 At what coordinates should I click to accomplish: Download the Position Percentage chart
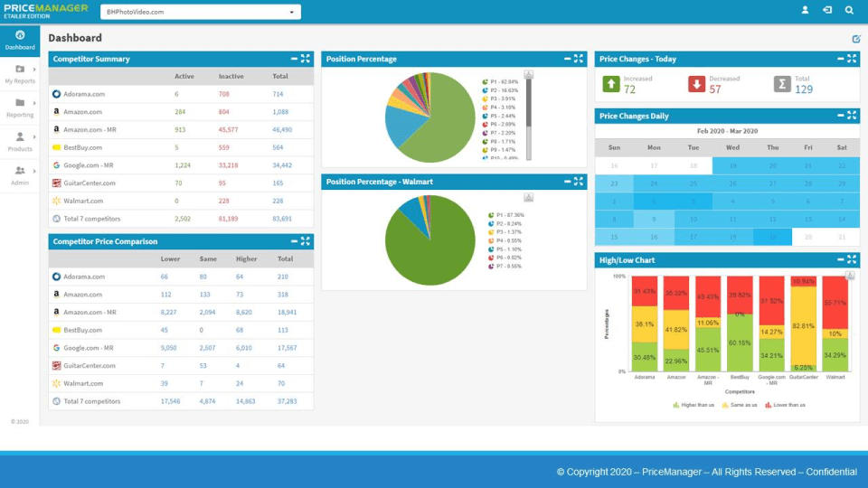point(529,74)
